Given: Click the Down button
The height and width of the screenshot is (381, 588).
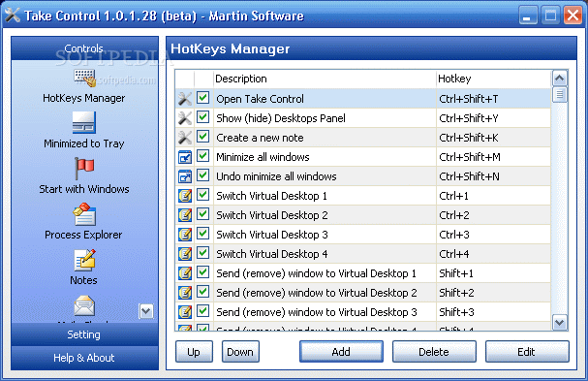Looking at the screenshot, I should coord(240,352).
